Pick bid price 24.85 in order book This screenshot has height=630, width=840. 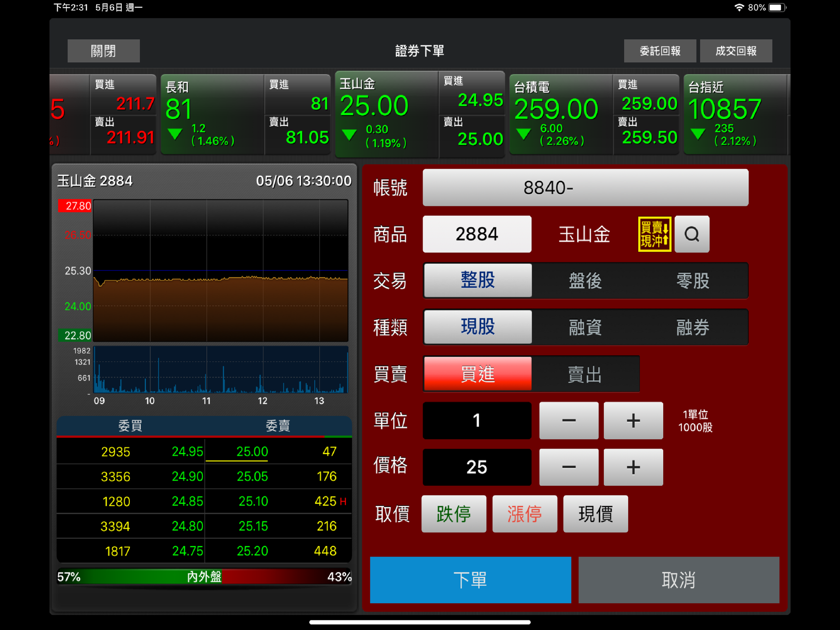(x=187, y=501)
